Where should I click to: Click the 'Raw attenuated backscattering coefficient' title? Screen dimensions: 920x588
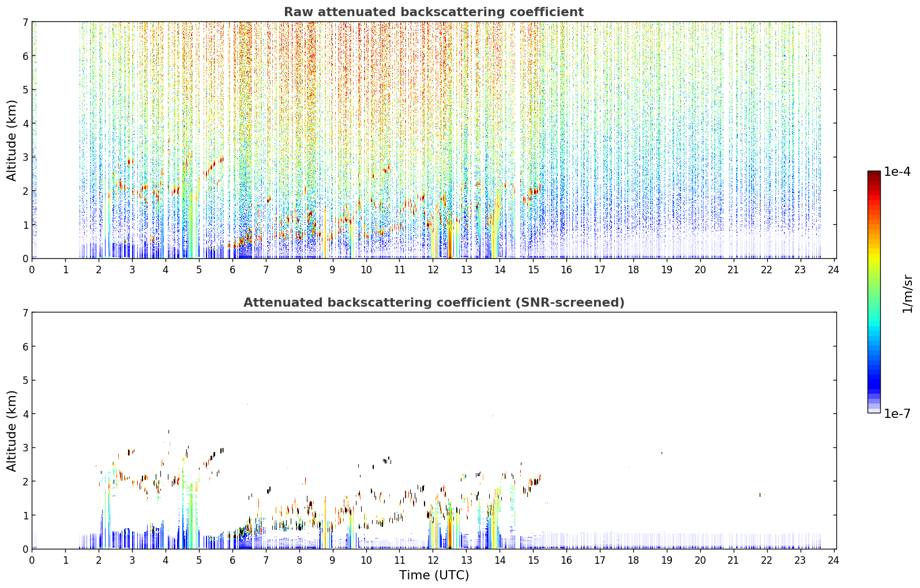pos(434,12)
